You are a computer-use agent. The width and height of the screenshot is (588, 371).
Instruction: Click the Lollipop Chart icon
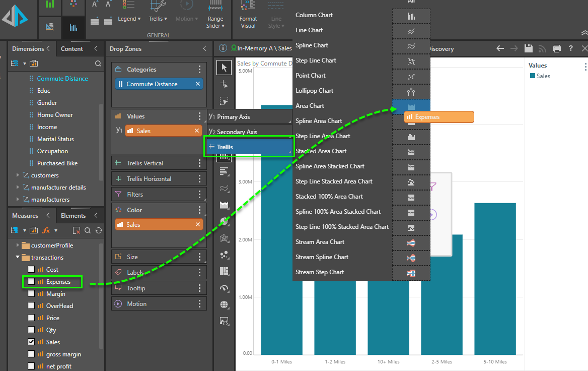tap(411, 91)
